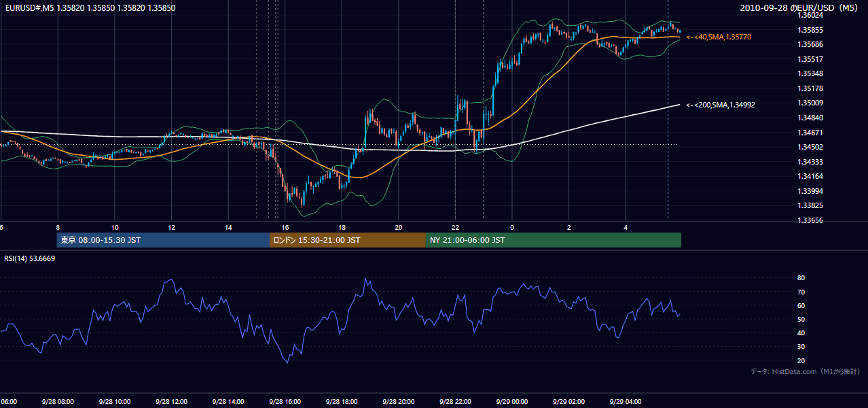868x408 pixels.
Task: Click the RSI 30 level label
Action: pyautogui.click(x=801, y=347)
